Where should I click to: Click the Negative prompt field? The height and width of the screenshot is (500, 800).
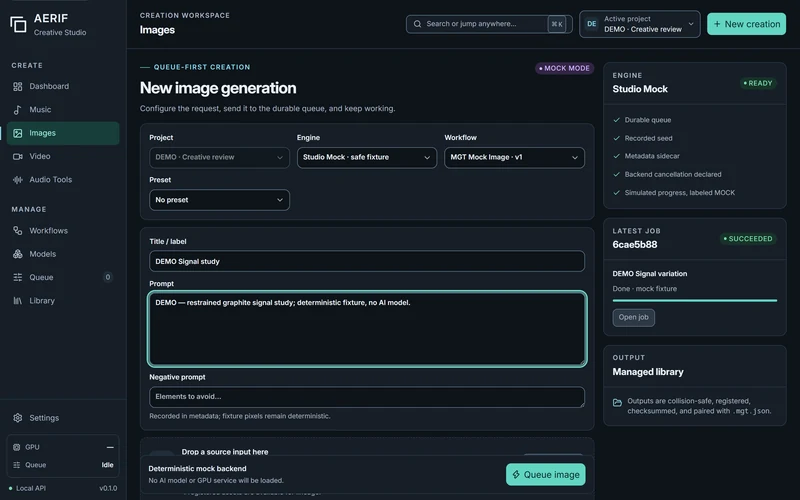(x=367, y=397)
